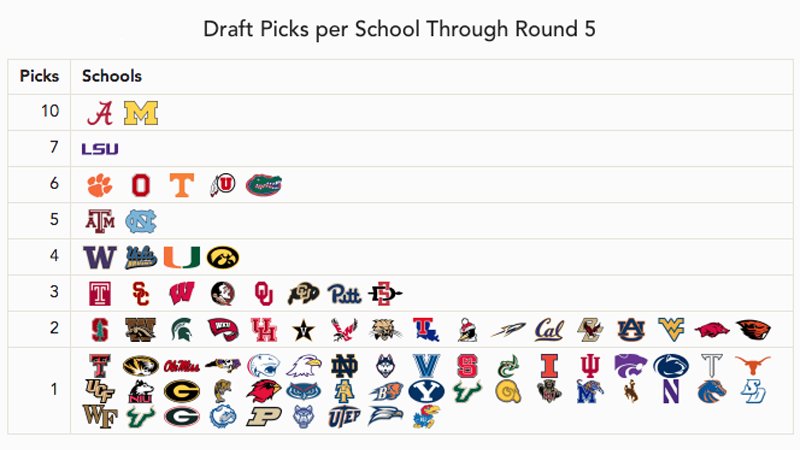Click the Pitt script logo
Viewport: 800px width, 450px height.
click(x=344, y=294)
